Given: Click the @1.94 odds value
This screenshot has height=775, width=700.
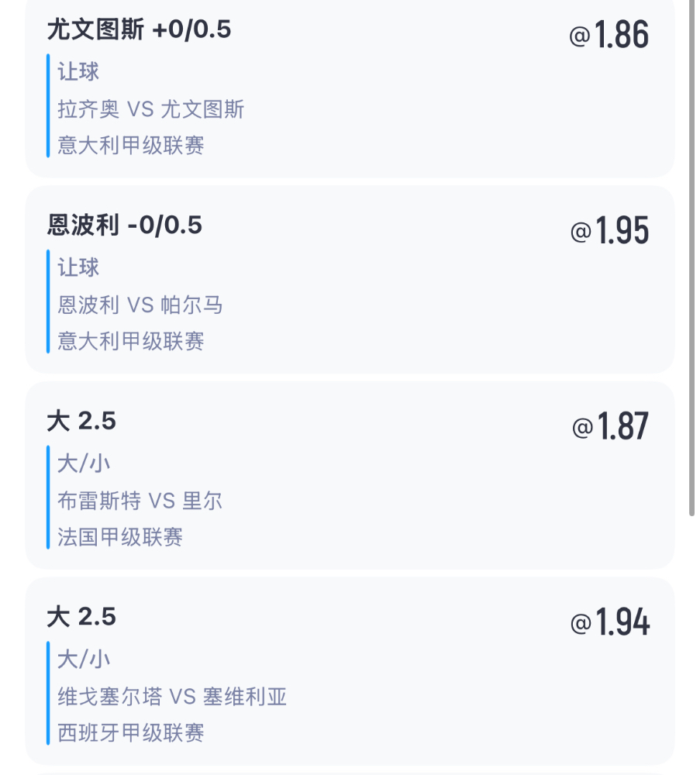Looking at the screenshot, I should [x=609, y=622].
